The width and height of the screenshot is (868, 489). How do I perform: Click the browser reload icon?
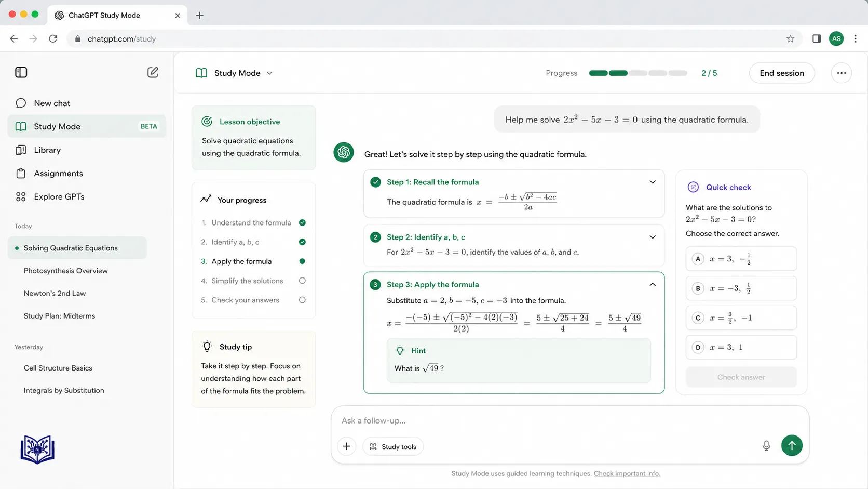53,38
